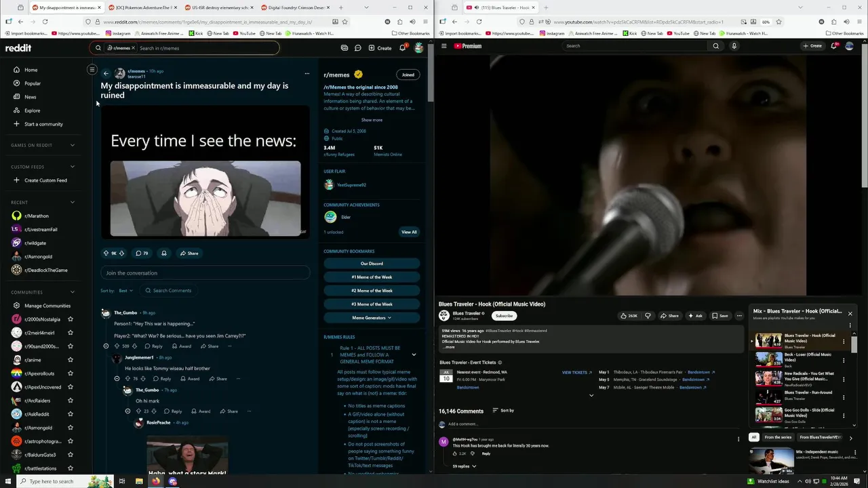Save the Blues Traveler video
The image size is (868, 488).
pos(720,316)
